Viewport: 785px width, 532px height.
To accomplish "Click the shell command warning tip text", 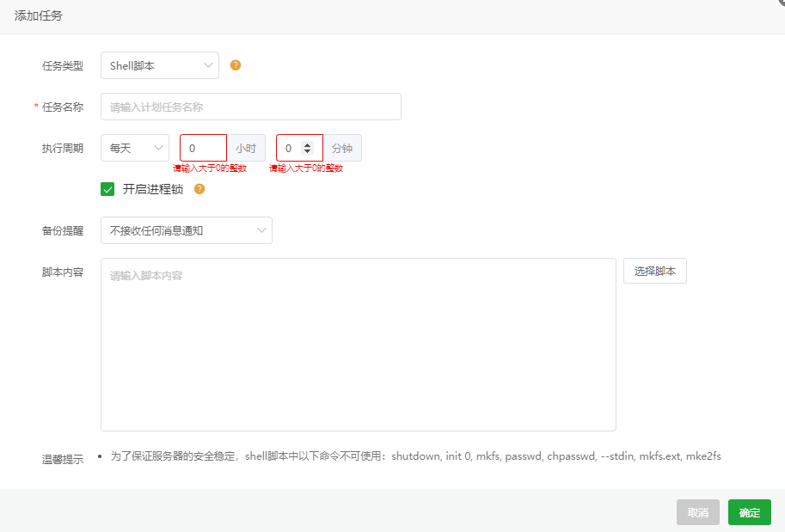I will click(415, 456).
